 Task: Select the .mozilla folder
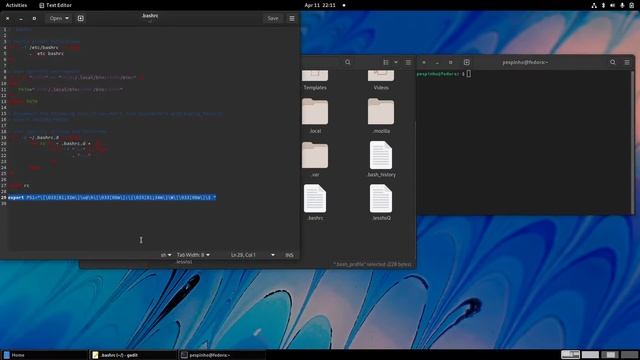381,116
